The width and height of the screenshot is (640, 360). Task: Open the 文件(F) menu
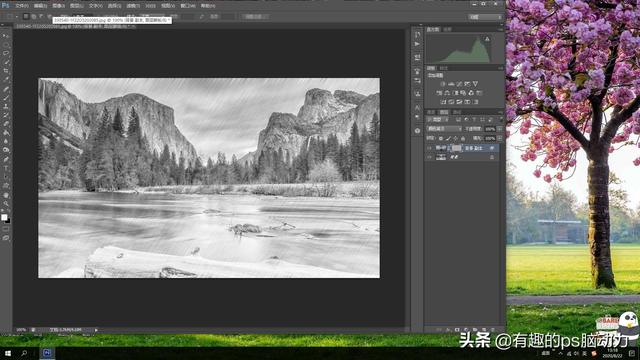(22, 6)
